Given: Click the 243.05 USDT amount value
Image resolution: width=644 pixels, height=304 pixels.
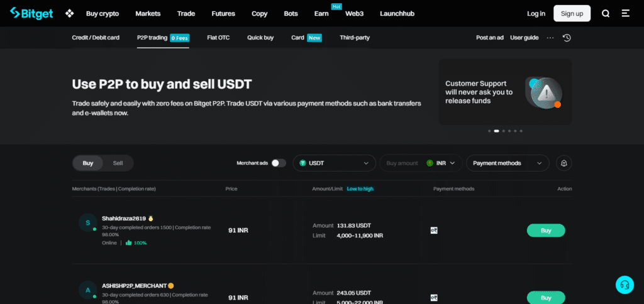Looking at the screenshot, I should (x=353, y=293).
